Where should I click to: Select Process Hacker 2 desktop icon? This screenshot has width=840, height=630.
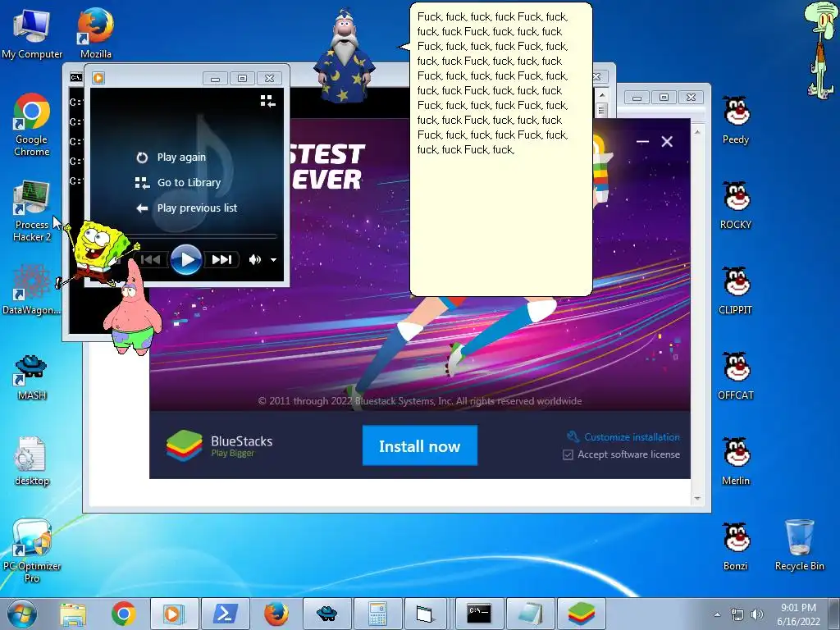32,211
